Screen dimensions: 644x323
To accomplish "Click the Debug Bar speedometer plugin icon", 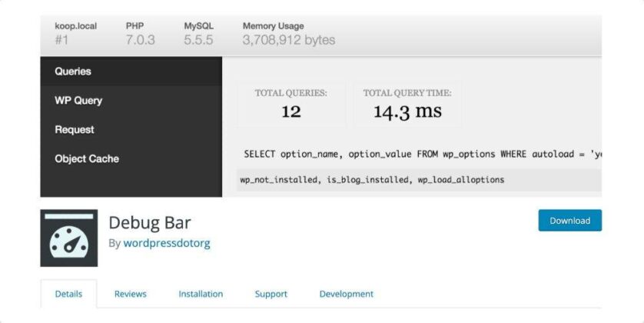I will tap(68, 238).
